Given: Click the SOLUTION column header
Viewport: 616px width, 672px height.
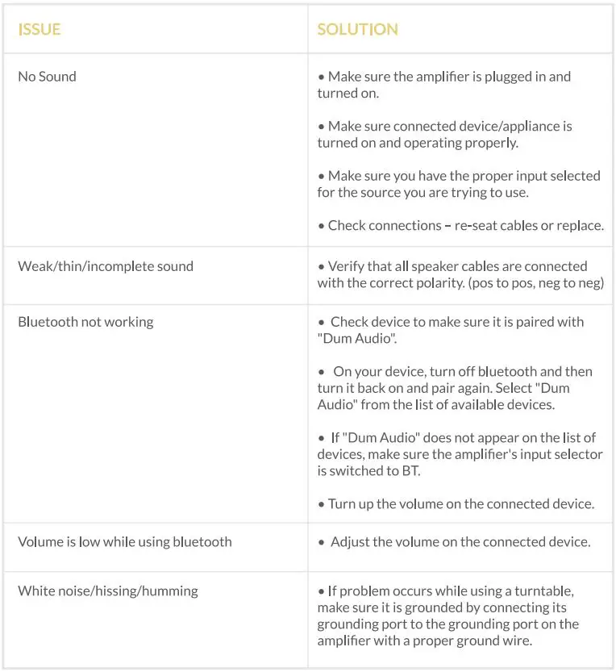Looking at the screenshot, I should [357, 30].
